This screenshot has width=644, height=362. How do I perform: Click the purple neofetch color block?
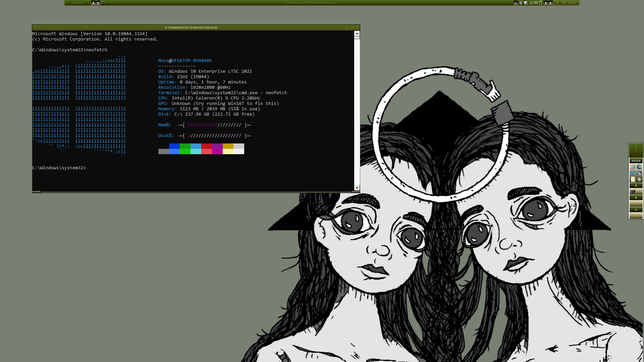[217, 146]
